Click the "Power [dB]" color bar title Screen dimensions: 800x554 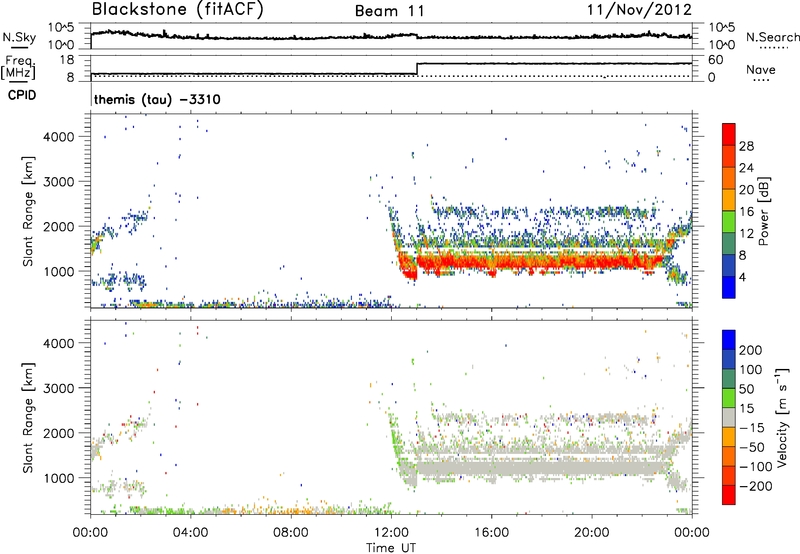763,211
